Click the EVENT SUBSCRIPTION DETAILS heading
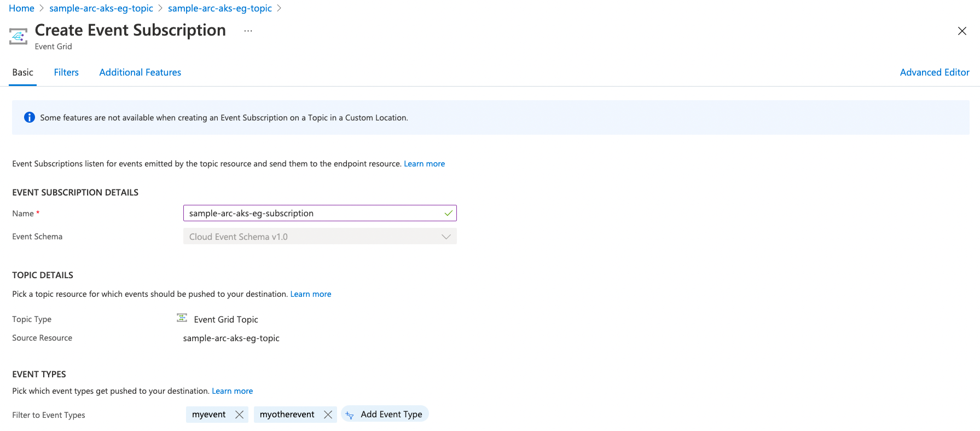The height and width of the screenshot is (431, 980). [x=76, y=192]
